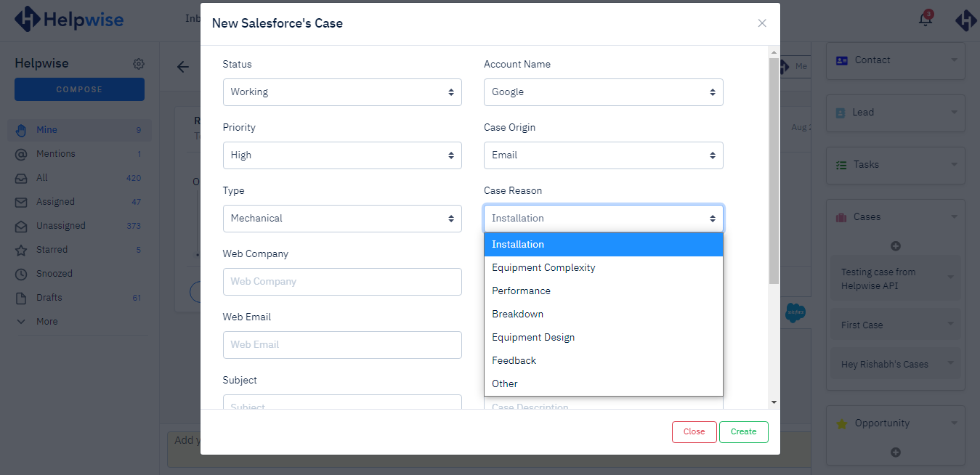980x475 pixels.
Task: Open the Status dropdown
Action: point(342,92)
